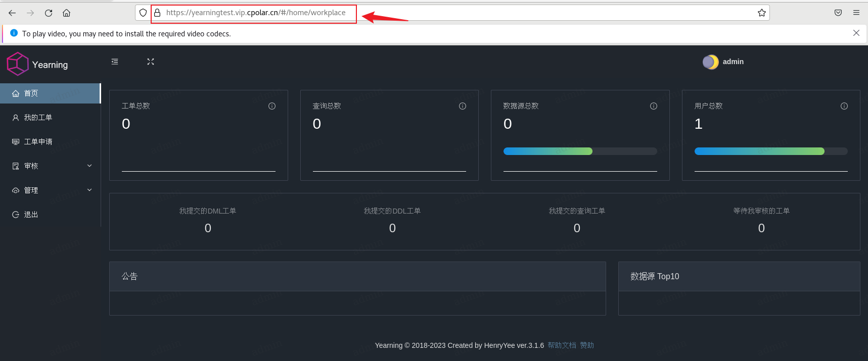Viewport: 868px width, 361px height.
Task: Click the 我的工单 person icon
Action: click(x=16, y=118)
